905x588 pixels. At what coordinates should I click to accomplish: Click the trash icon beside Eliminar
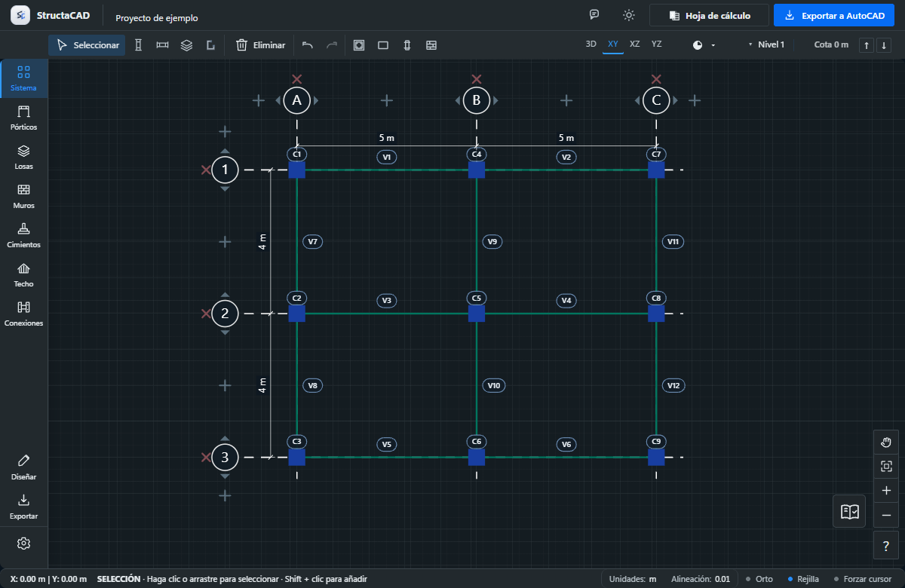241,45
